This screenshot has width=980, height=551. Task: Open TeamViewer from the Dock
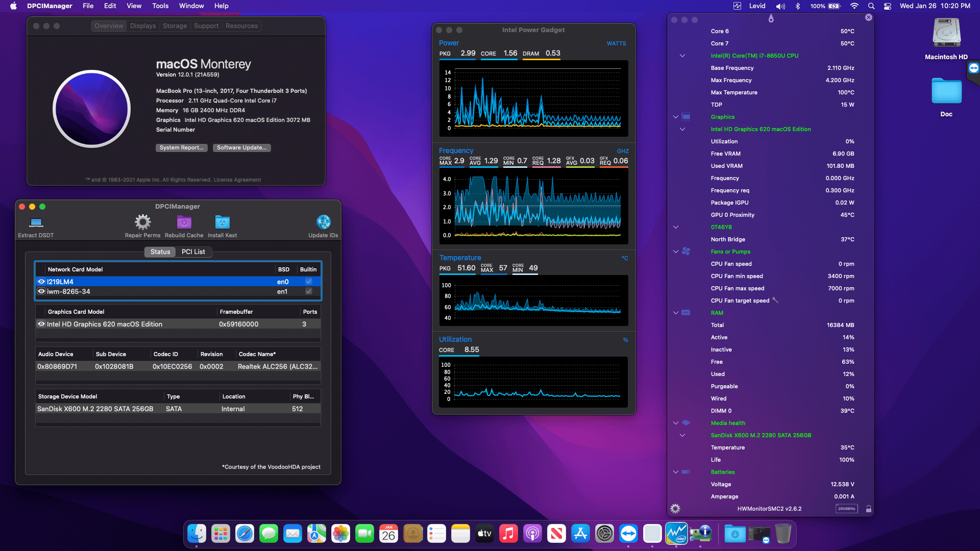pyautogui.click(x=628, y=534)
